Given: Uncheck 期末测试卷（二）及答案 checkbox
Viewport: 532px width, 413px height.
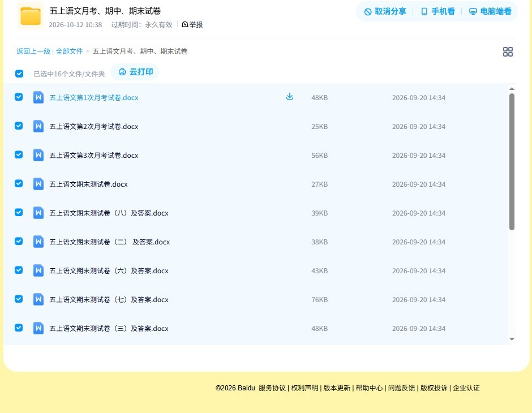Looking at the screenshot, I should click(x=19, y=241).
